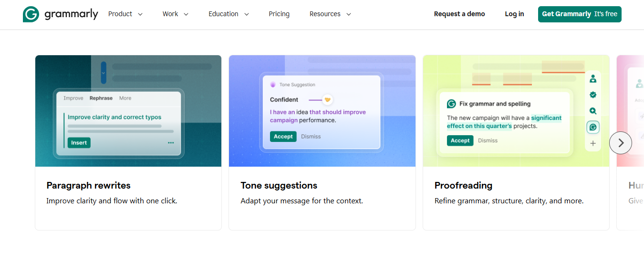The height and width of the screenshot is (280, 644).
Task: Click the Grammarly G icon beside Fix grammar
Action: point(451,104)
